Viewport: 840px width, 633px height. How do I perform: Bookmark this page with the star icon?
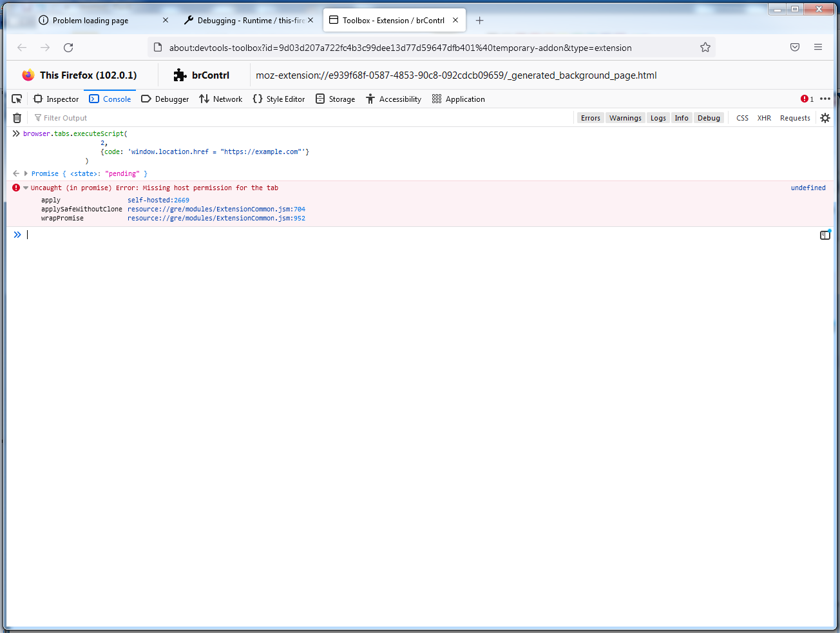pos(705,47)
